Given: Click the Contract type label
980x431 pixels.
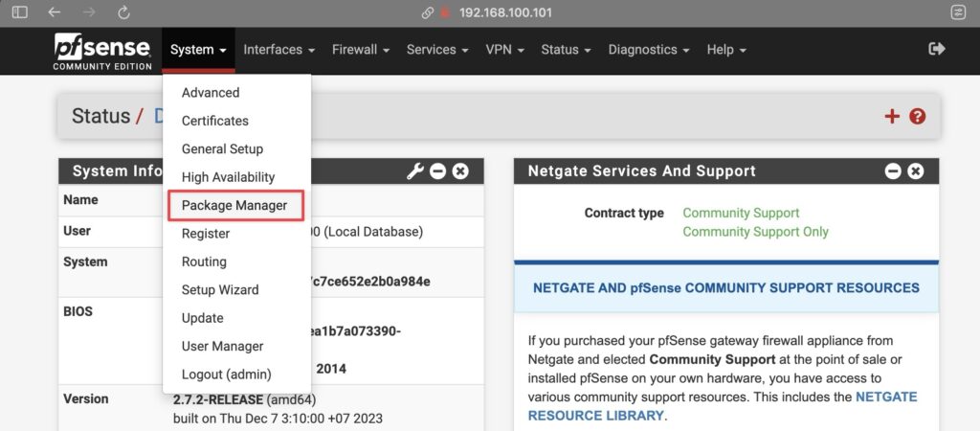Looking at the screenshot, I should 624,214.
